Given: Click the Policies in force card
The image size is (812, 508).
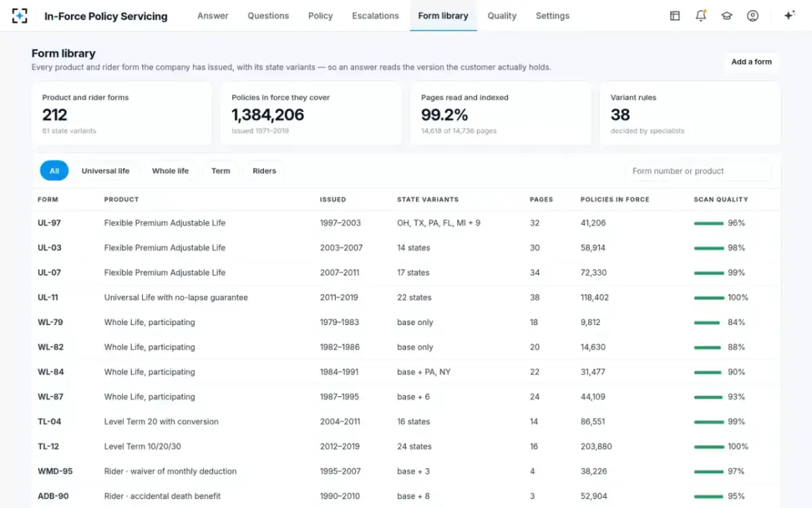Looking at the screenshot, I should pyautogui.click(x=311, y=114).
